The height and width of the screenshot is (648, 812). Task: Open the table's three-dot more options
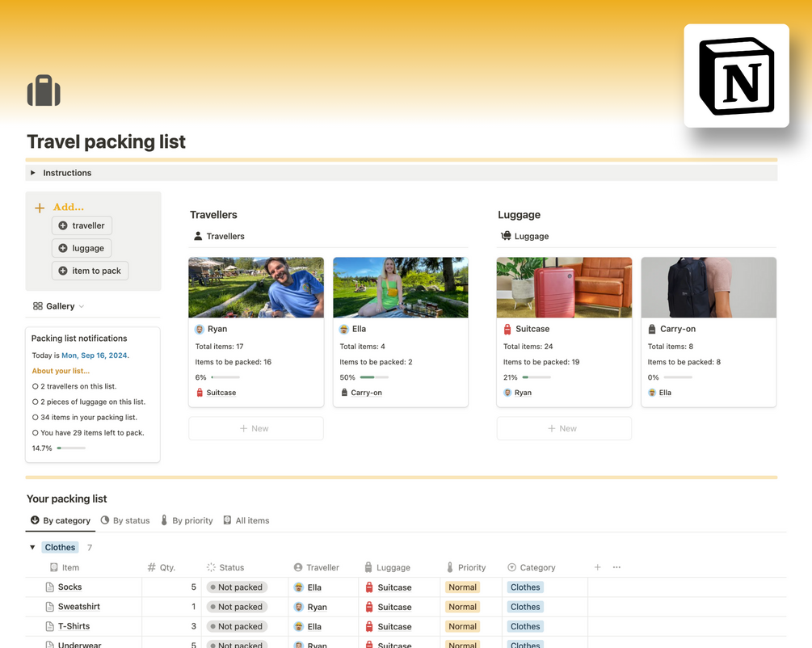[x=616, y=567]
